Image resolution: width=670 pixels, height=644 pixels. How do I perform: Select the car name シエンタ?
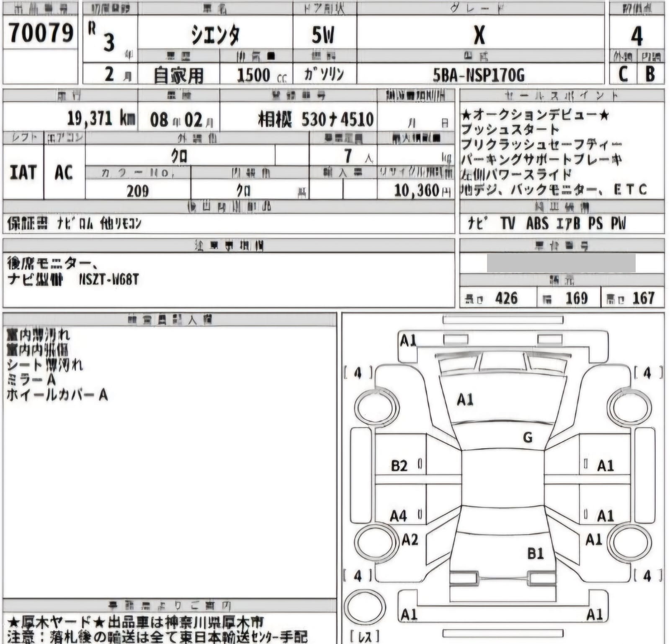click(215, 35)
